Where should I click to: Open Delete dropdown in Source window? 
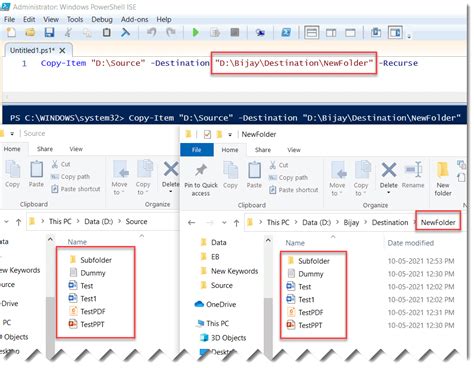171,191
